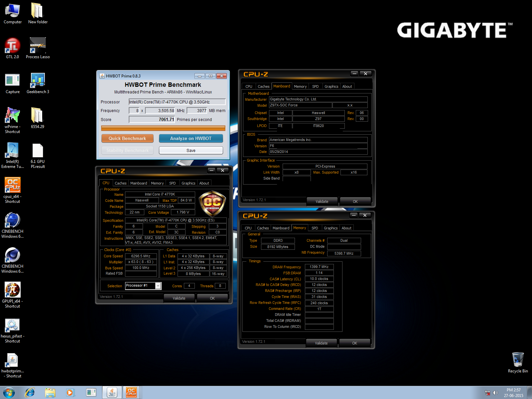
Task: Click Analyze on HWBOT button
Action: point(191,138)
